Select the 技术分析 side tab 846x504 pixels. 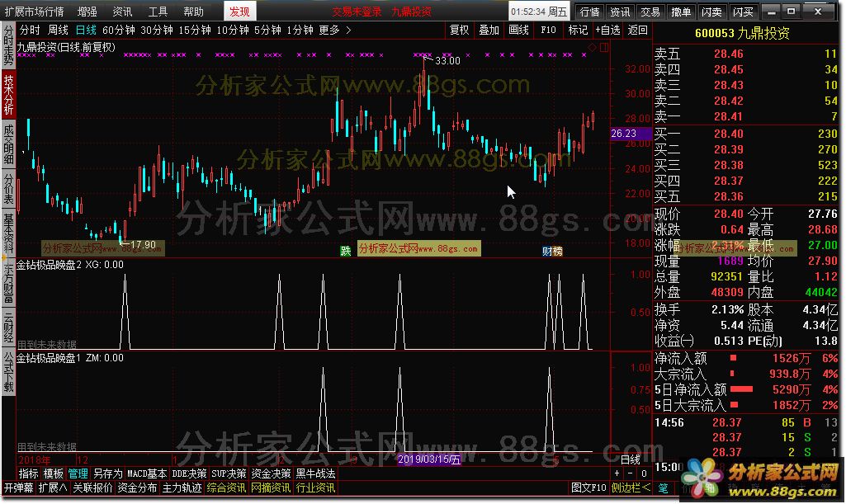coord(8,94)
